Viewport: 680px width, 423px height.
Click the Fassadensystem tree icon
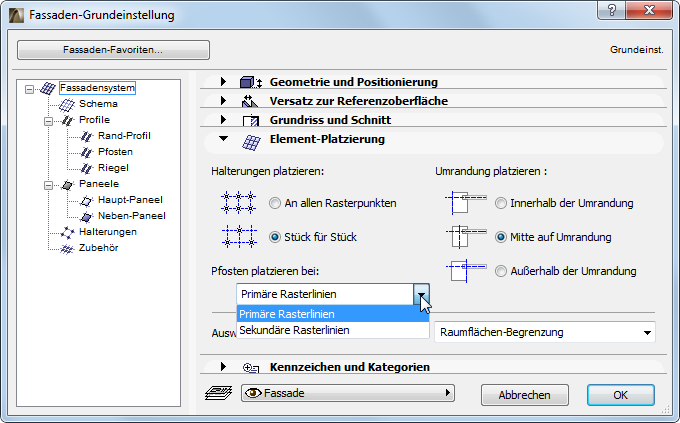coord(48,88)
